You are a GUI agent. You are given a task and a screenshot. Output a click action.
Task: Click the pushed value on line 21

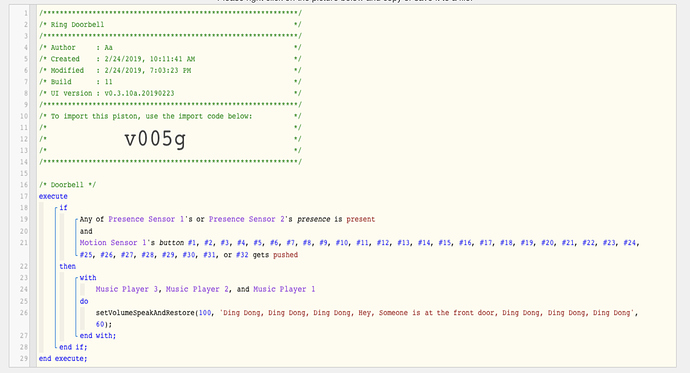coord(285,255)
